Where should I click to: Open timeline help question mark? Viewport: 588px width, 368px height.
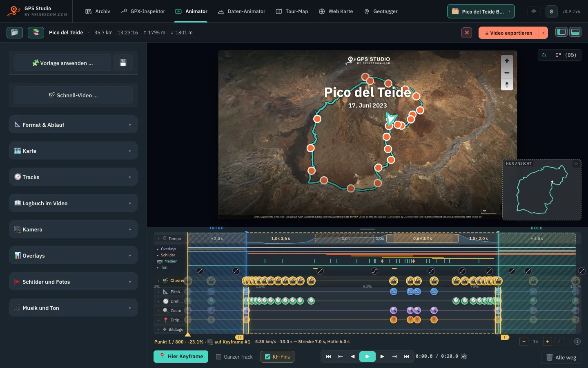click(577, 341)
